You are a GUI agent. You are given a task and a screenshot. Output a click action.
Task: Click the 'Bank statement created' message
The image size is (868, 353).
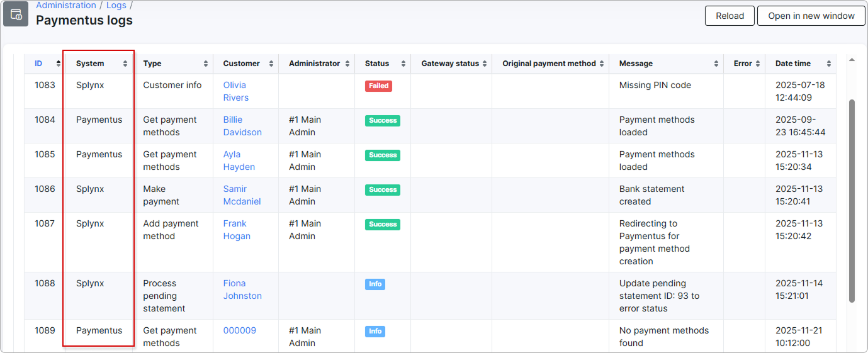coord(651,195)
